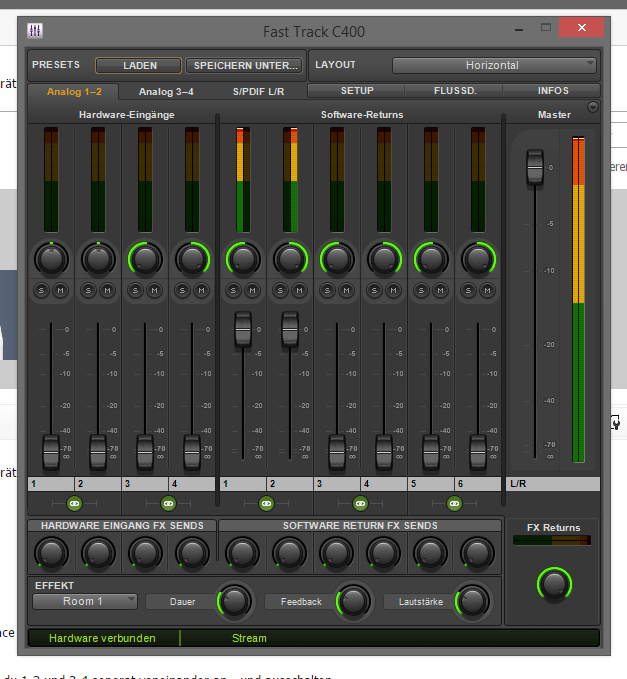Click the FX Returns level knob

554,582
